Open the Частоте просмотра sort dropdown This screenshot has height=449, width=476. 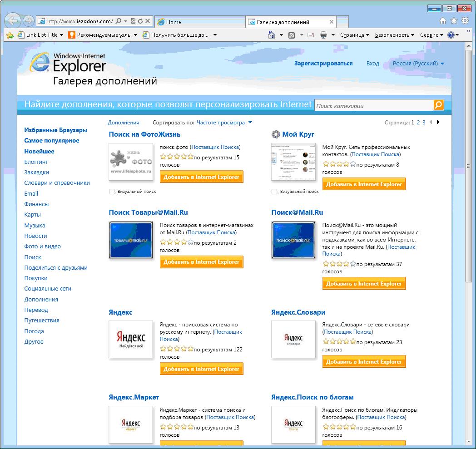click(224, 123)
